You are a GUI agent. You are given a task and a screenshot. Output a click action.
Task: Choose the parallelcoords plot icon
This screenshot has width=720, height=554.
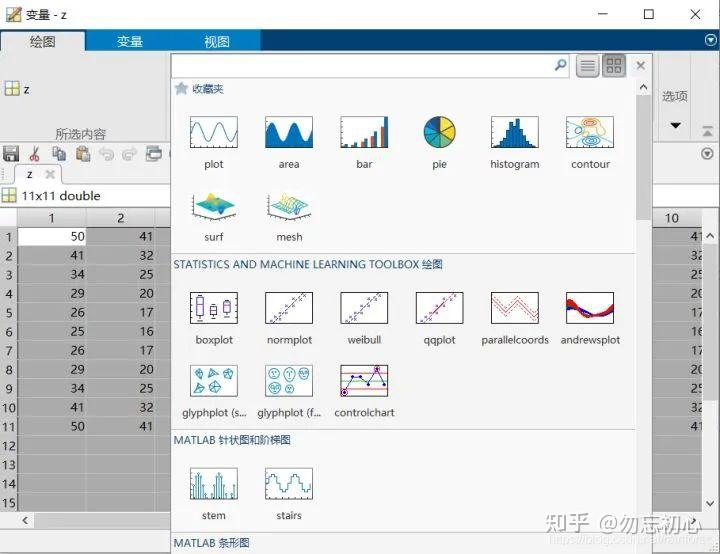point(515,308)
